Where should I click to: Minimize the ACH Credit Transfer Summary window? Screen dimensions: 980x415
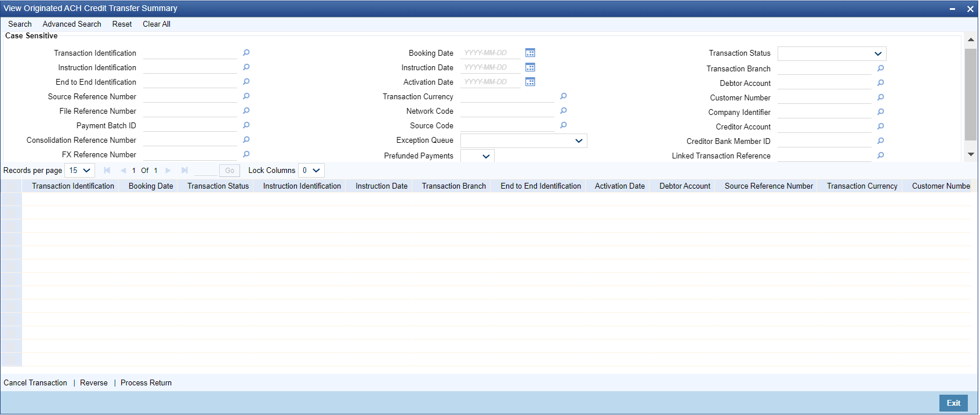click(952, 9)
